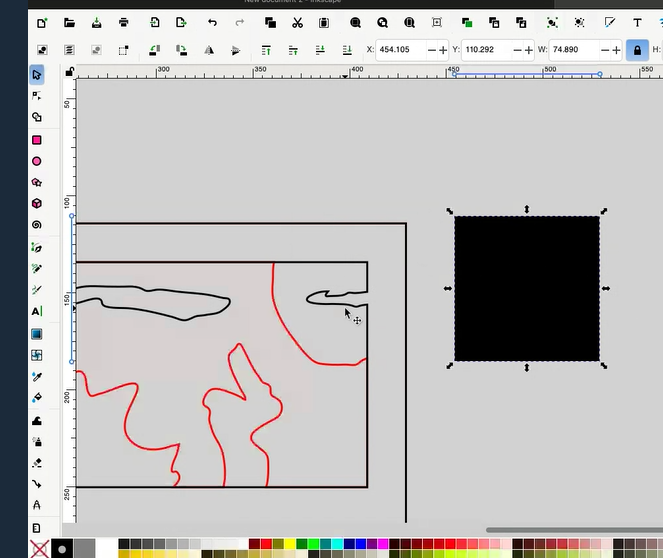Zoom to fit drawing
Screen dimensions: 663x558
click(382, 23)
